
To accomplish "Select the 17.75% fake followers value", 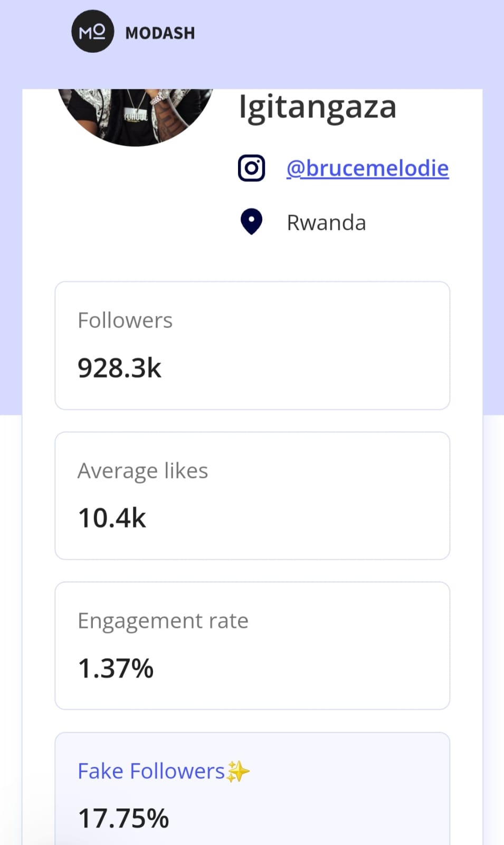I will point(123,819).
